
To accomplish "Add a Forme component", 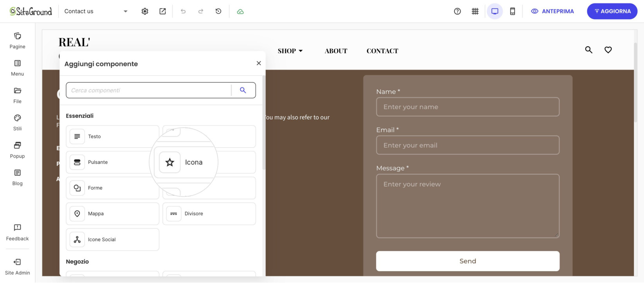I will (x=112, y=188).
